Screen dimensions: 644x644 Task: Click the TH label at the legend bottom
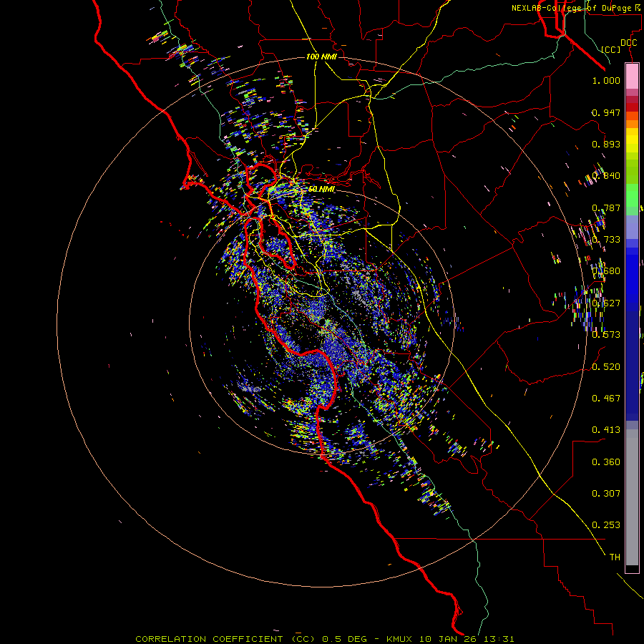point(615,557)
